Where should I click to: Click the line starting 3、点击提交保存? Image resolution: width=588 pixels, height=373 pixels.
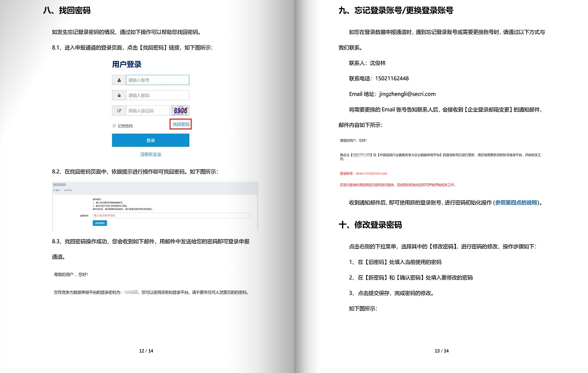pos(391,293)
